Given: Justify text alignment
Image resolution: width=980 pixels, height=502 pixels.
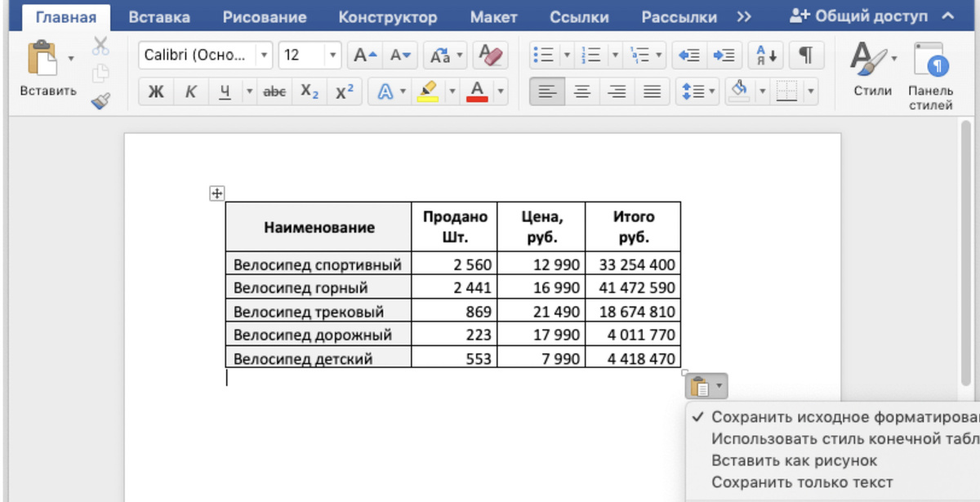Looking at the screenshot, I should coord(652,92).
